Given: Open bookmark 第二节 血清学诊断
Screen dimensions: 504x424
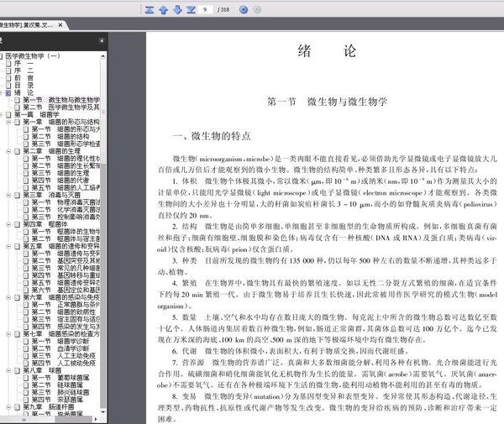Looking at the screenshot, I should pyautogui.click(x=60, y=348).
